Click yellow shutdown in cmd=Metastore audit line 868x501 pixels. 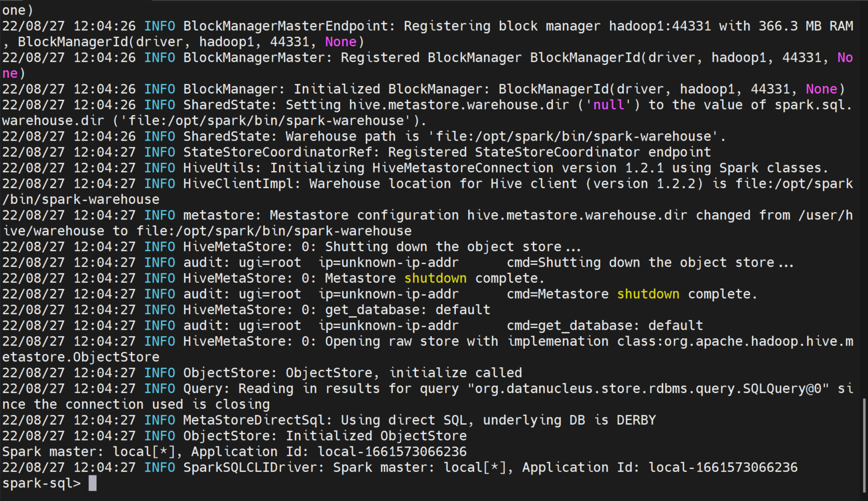click(648, 294)
